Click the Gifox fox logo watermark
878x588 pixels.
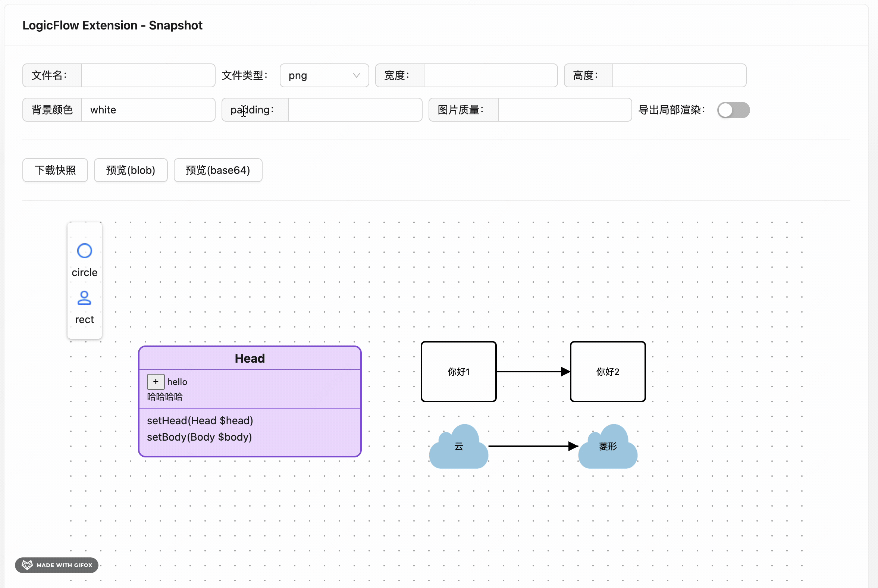pos(26,565)
